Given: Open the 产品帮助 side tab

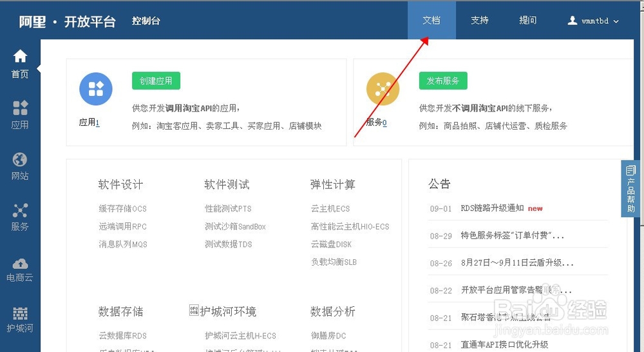Looking at the screenshot, I should pos(630,188).
